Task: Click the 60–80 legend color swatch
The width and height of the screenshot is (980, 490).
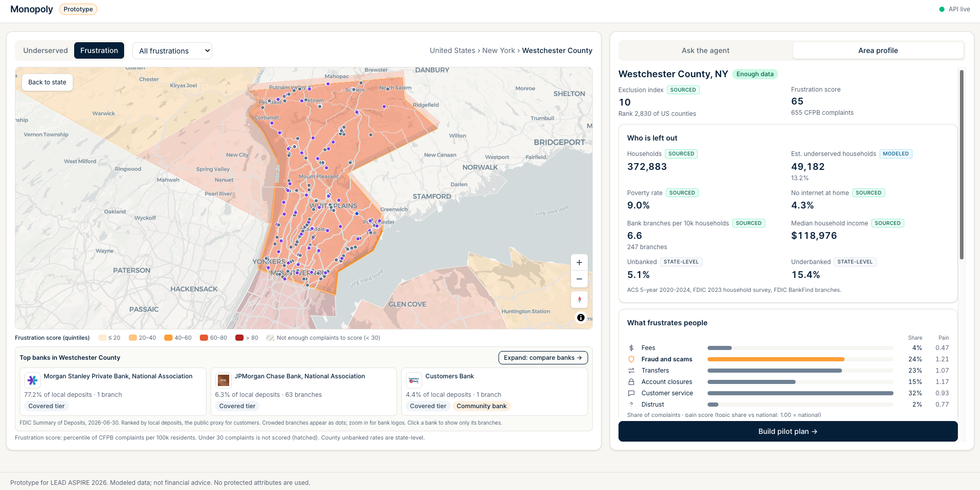Action: pyautogui.click(x=203, y=338)
